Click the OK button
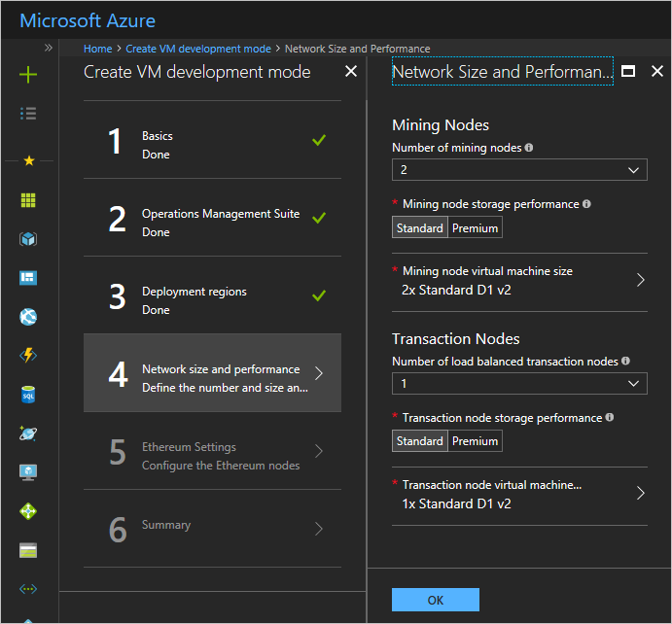Viewport: 672px width, 624px height. click(x=435, y=600)
